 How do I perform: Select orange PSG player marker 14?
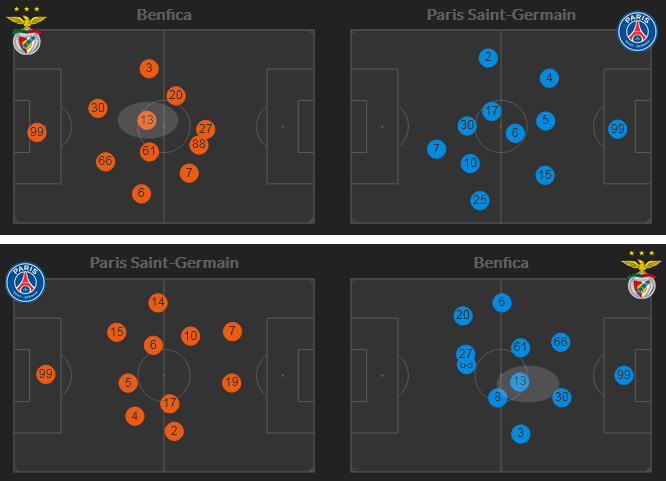pos(157,302)
